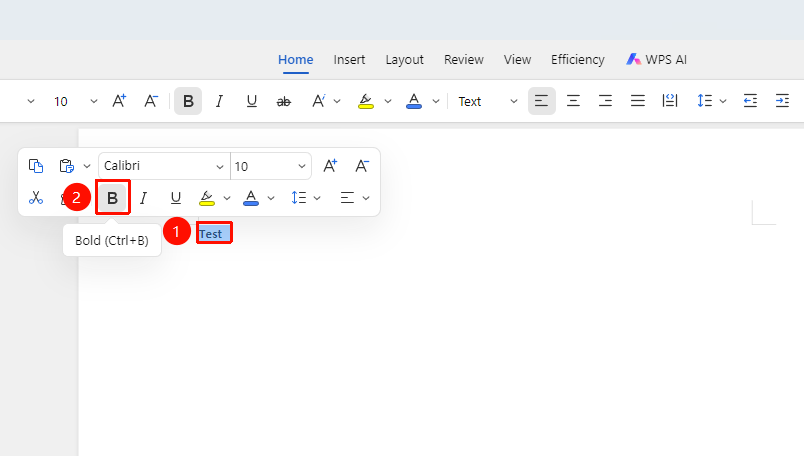Switch to the Home tab
Image resolution: width=804 pixels, height=456 pixels.
point(295,60)
